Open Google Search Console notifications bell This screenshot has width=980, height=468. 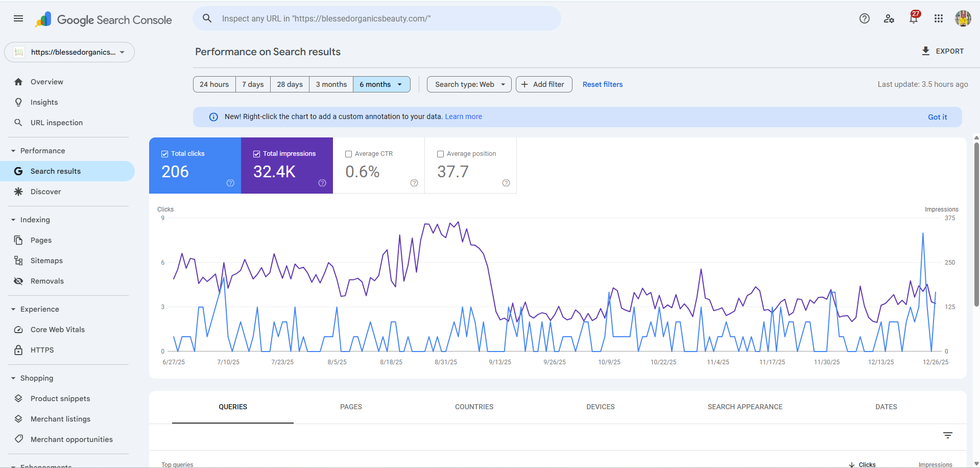tap(914, 18)
